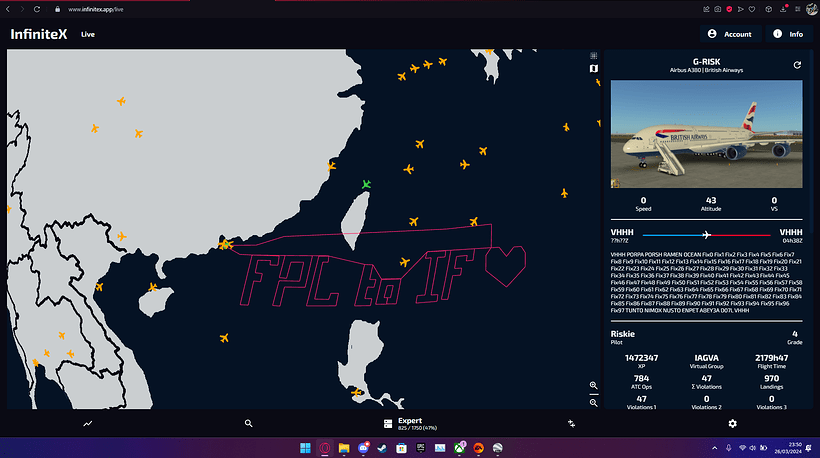This screenshot has width=820, height=458.
Task: Click the IAGVA virtual group
Action: tap(707, 358)
